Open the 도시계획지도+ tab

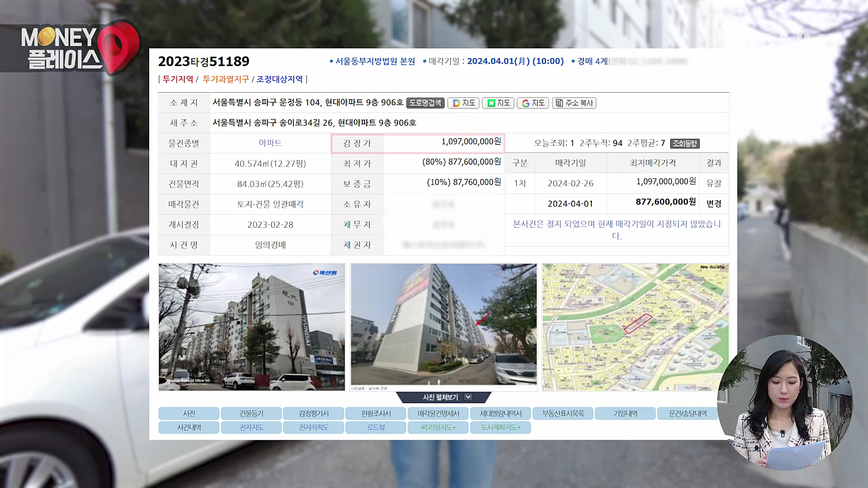point(501,428)
